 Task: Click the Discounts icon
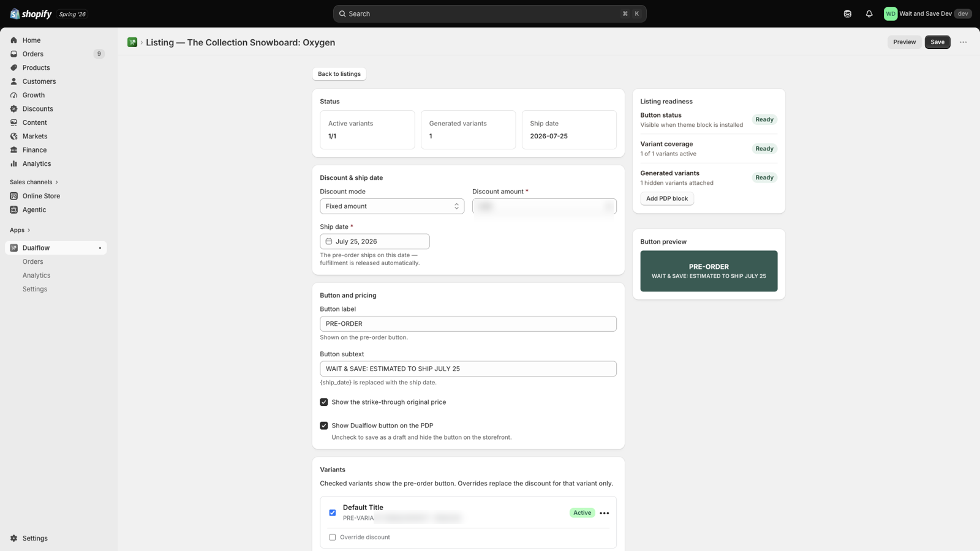click(14, 109)
